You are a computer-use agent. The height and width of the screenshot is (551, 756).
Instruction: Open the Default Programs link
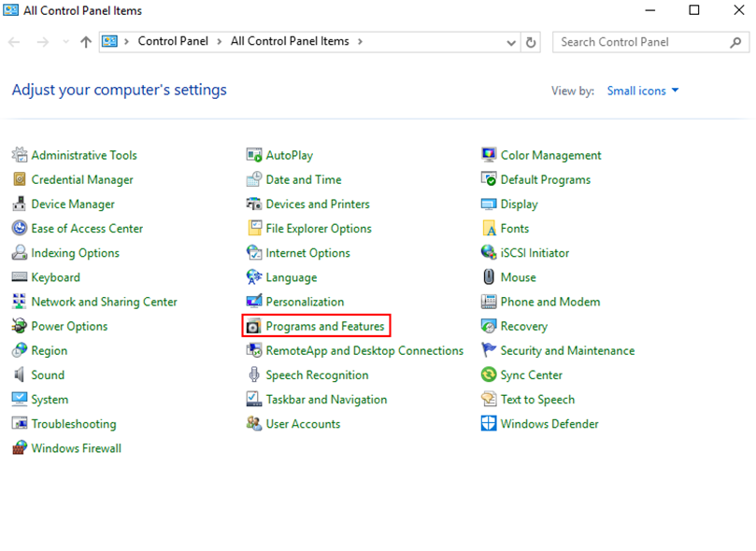(x=546, y=179)
